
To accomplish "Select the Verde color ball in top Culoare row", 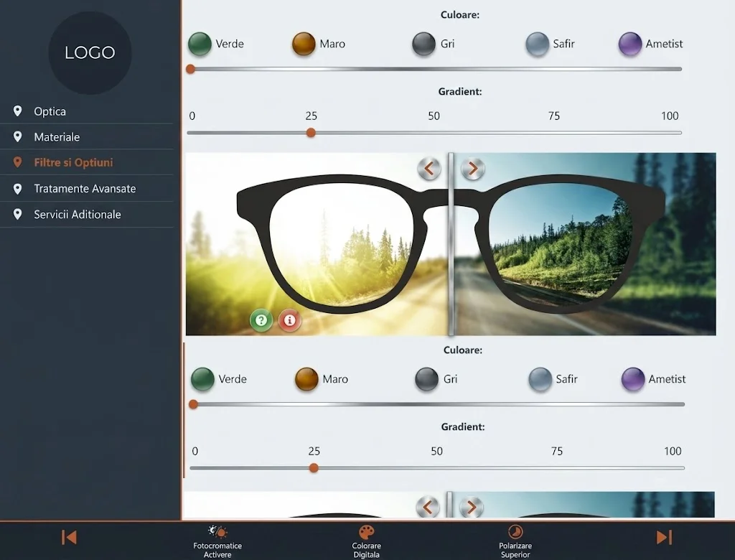I will (x=200, y=44).
